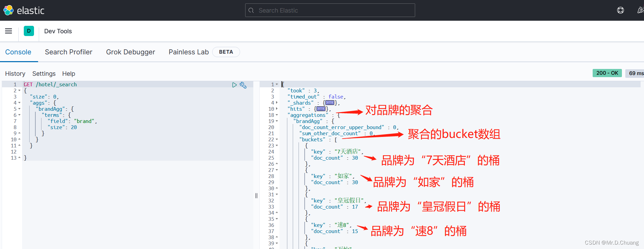Click the BETA badge
The height and width of the screenshot is (249, 644).
tap(226, 52)
